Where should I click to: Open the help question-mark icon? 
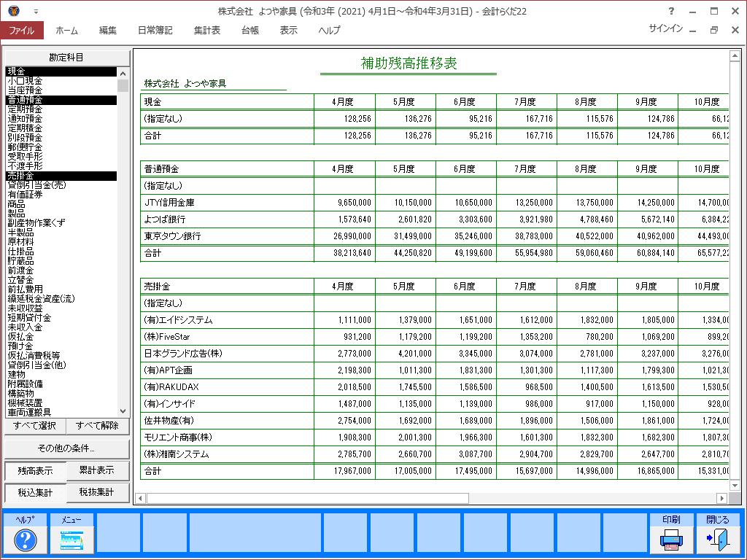click(x=26, y=540)
